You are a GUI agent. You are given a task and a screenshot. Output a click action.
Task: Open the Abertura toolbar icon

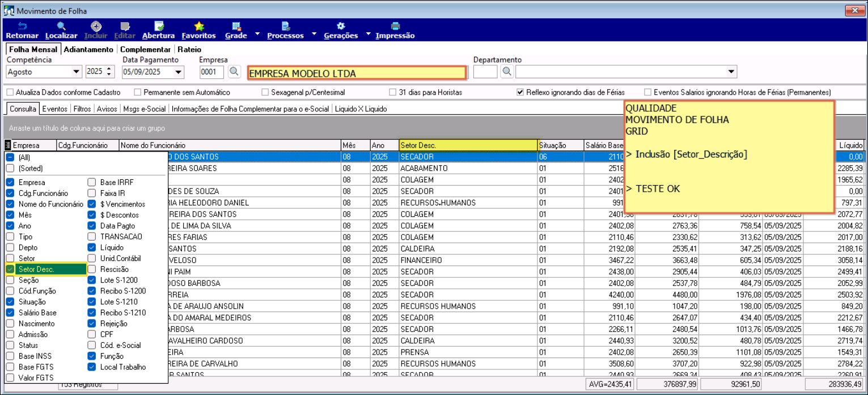[x=159, y=26]
